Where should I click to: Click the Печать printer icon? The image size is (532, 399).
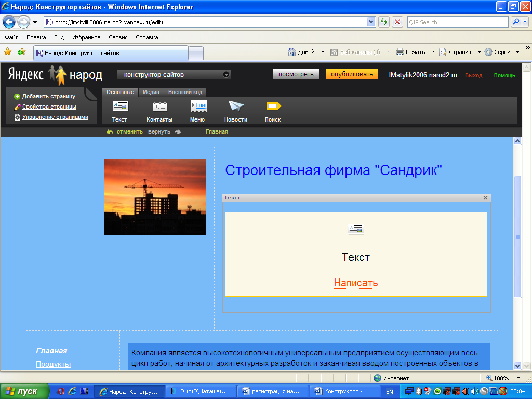click(x=400, y=52)
